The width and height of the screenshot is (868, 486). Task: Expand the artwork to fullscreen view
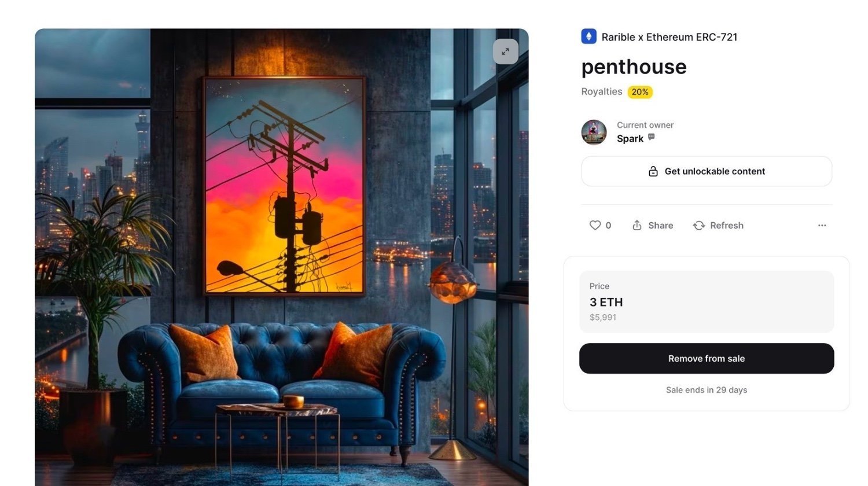pos(505,51)
